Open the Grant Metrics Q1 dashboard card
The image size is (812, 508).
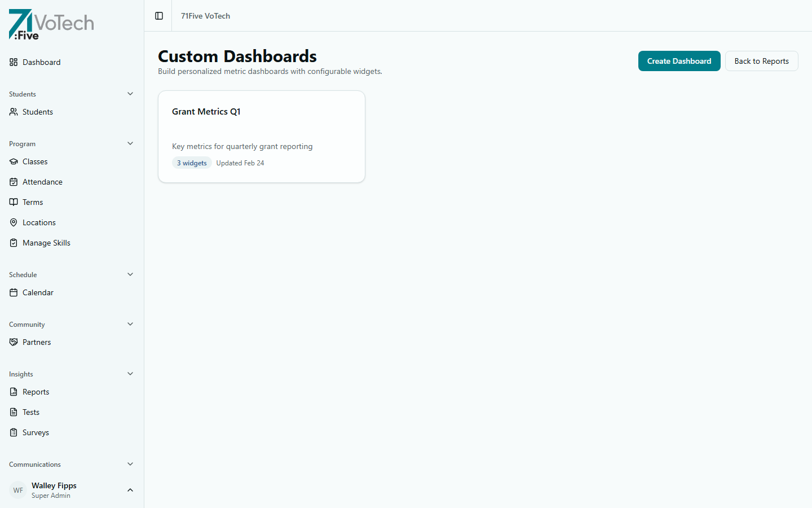point(261,137)
